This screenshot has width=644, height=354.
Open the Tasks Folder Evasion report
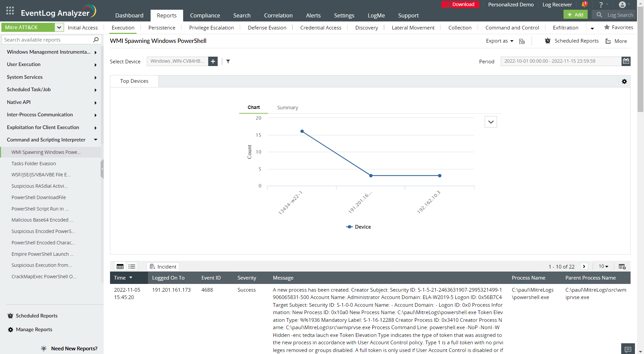(34, 164)
